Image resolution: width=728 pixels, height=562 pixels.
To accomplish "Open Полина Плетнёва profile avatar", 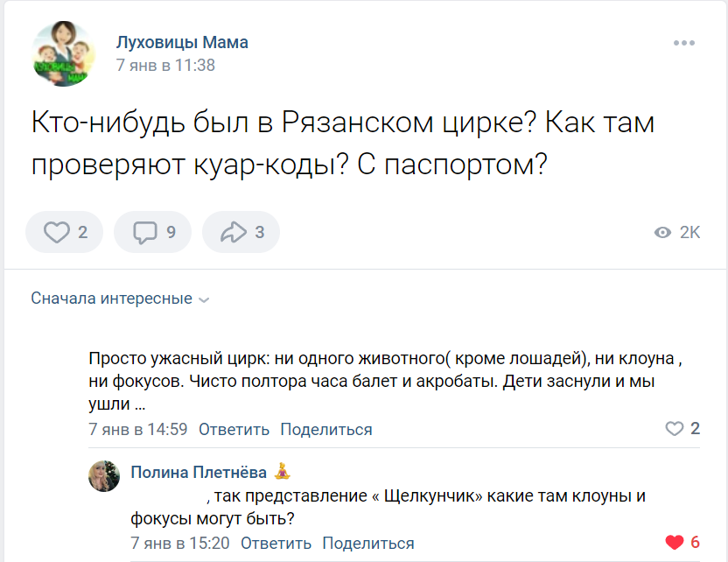I will [x=104, y=476].
